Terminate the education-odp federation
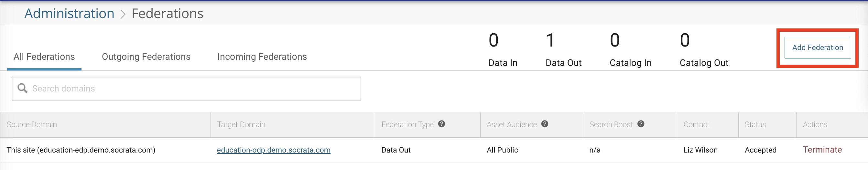This screenshot has height=170, width=868. click(822, 150)
